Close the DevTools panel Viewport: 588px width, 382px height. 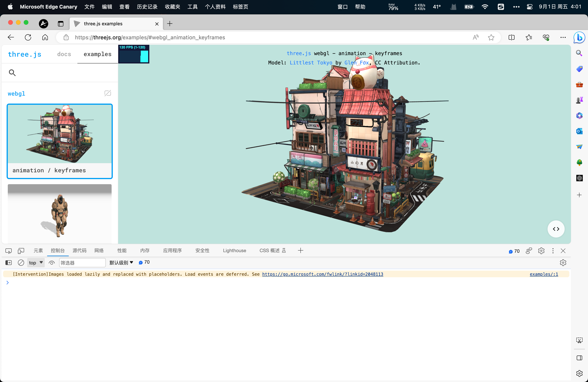tap(563, 251)
